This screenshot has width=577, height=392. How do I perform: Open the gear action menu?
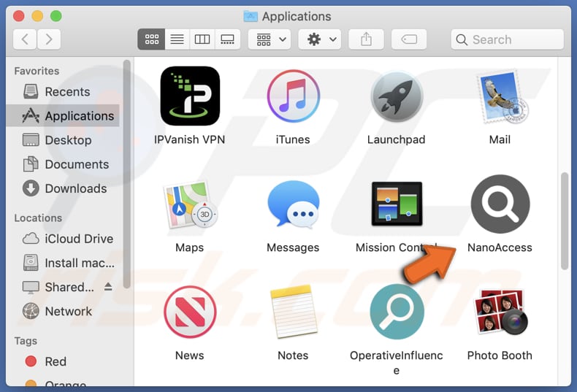point(319,39)
